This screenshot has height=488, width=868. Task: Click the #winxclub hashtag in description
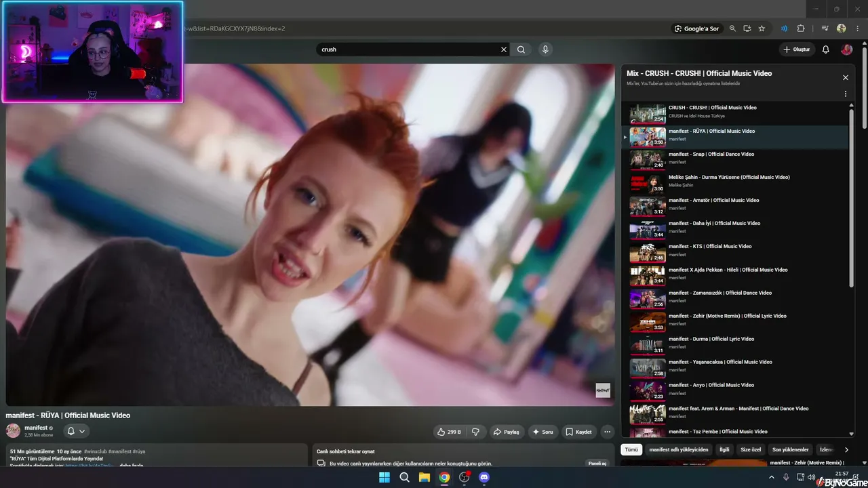pos(95,451)
